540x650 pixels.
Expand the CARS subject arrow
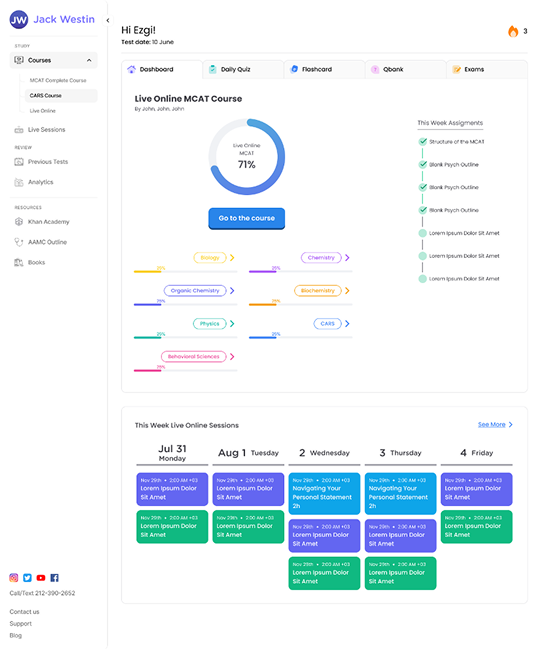tap(347, 323)
